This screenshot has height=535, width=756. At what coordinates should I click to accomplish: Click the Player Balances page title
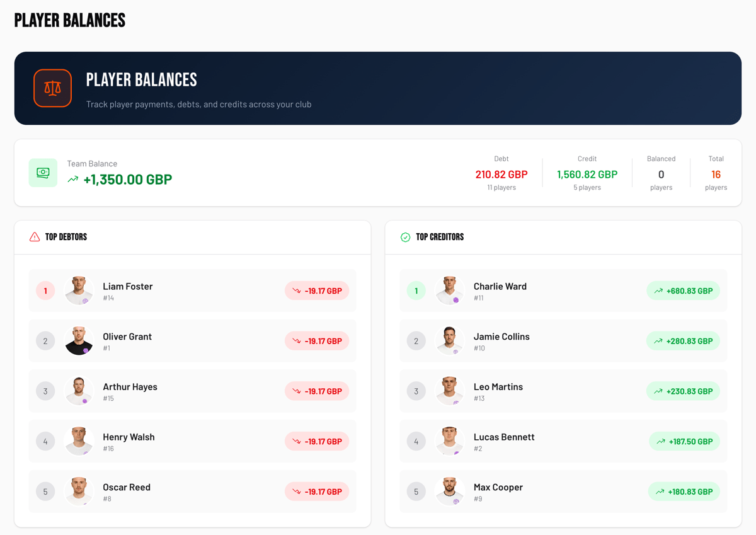(69, 20)
